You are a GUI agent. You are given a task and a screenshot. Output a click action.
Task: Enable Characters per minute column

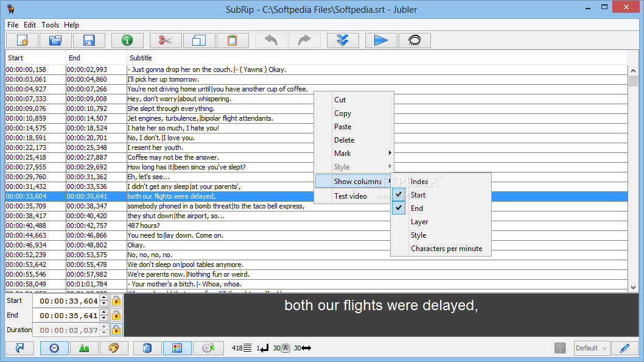441,249
